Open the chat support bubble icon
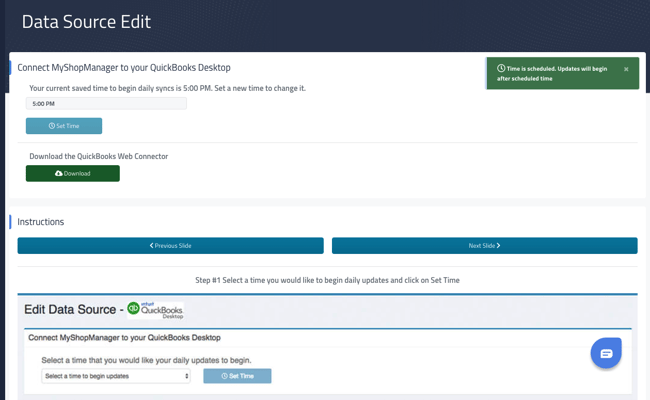This screenshot has height=400, width=650. [606, 353]
